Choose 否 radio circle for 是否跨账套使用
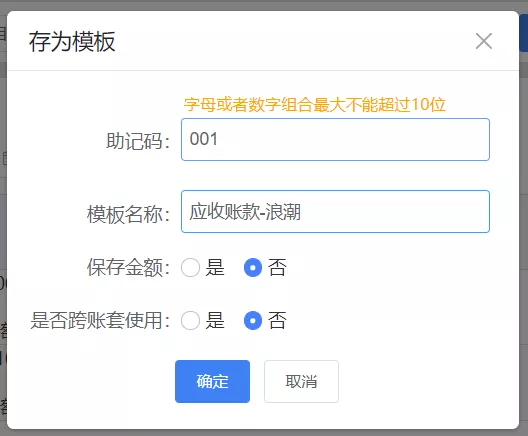Viewport: 528px width, 436px height. pyautogui.click(x=253, y=321)
